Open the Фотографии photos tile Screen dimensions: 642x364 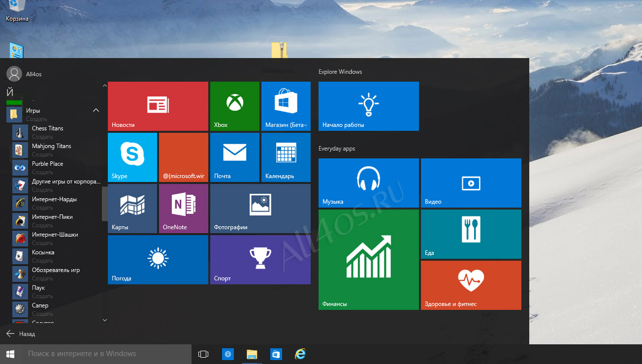260,209
